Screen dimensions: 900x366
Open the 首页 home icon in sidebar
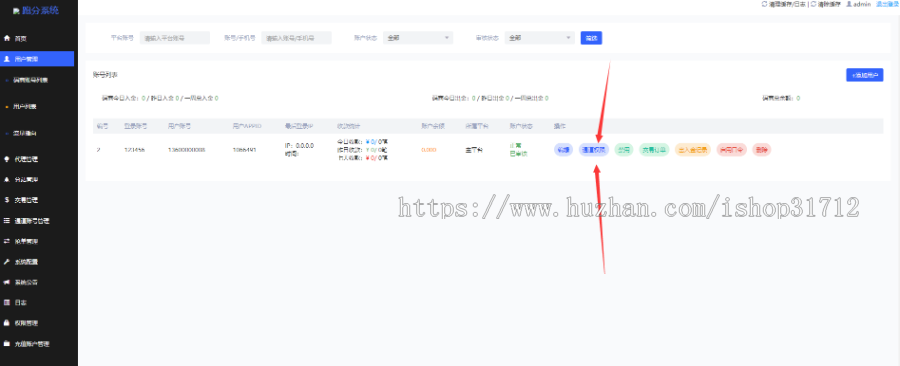coord(7,38)
